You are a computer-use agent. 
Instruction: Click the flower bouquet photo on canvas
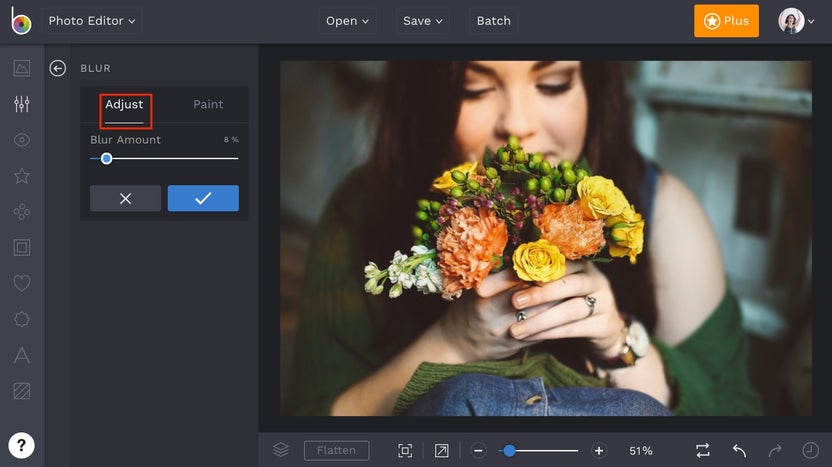[545, 238]
